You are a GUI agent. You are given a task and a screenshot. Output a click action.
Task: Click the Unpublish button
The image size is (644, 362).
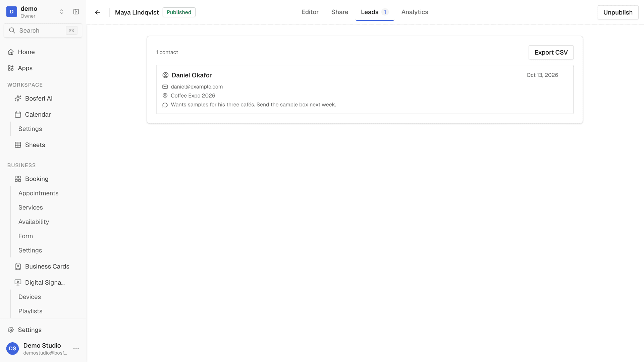point(618,12)
